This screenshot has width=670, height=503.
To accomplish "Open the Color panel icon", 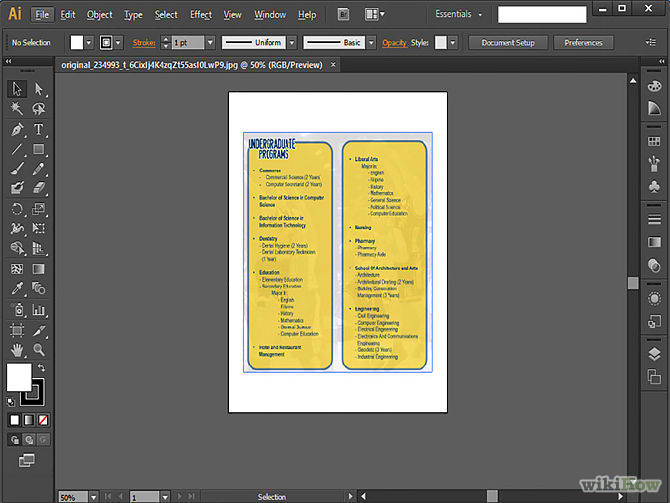I will pos(654,86).
